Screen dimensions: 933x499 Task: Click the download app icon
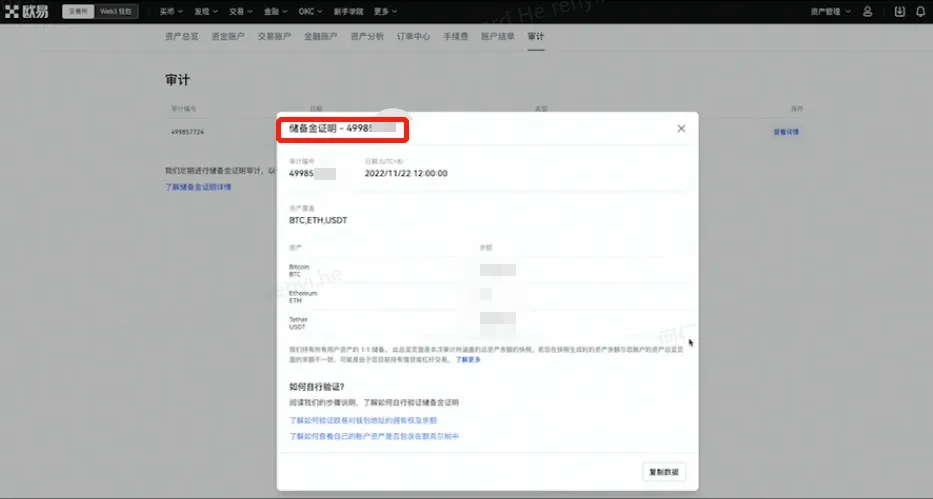click(x=900, y=11)
